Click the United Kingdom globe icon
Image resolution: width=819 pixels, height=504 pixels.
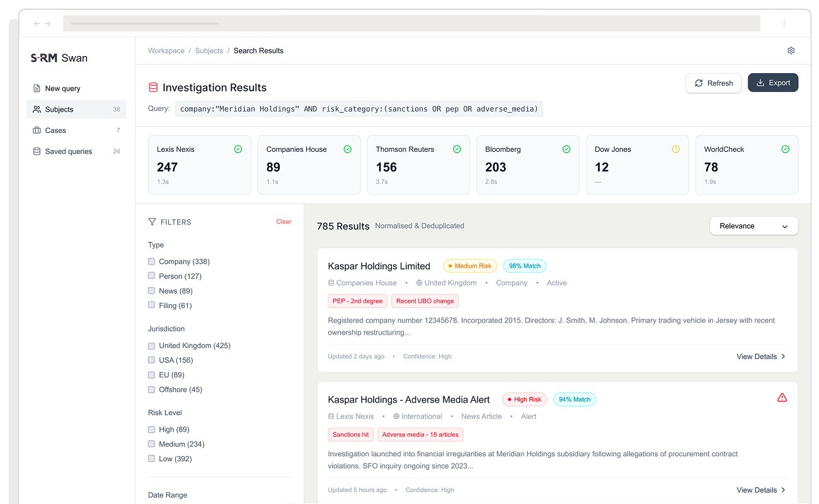click(419, 283)
